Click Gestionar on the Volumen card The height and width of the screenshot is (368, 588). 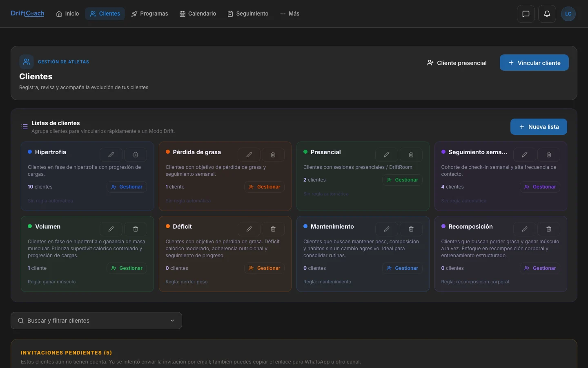127,268
